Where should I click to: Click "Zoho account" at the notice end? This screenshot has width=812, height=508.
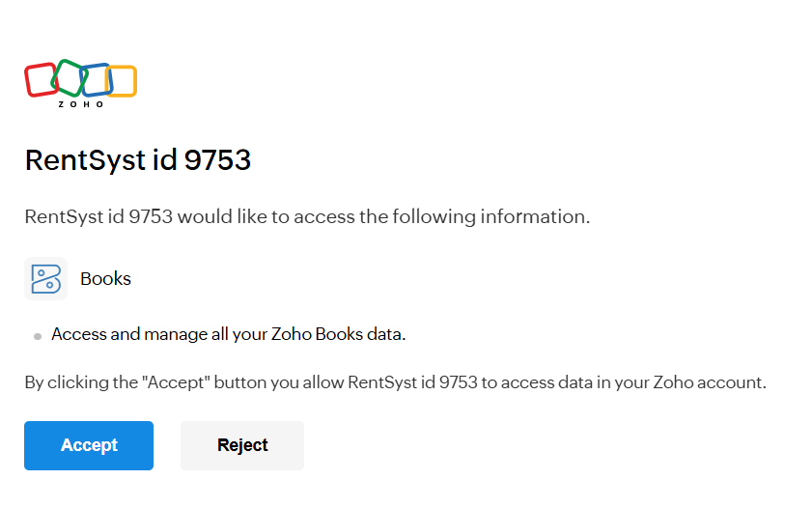coord(710,382)
